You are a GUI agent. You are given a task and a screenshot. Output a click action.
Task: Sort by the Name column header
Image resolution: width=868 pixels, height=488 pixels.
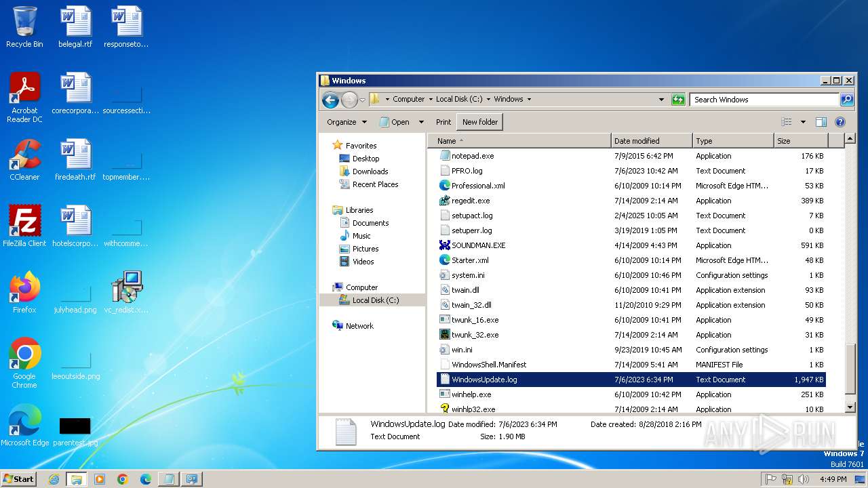coord(520,141)
